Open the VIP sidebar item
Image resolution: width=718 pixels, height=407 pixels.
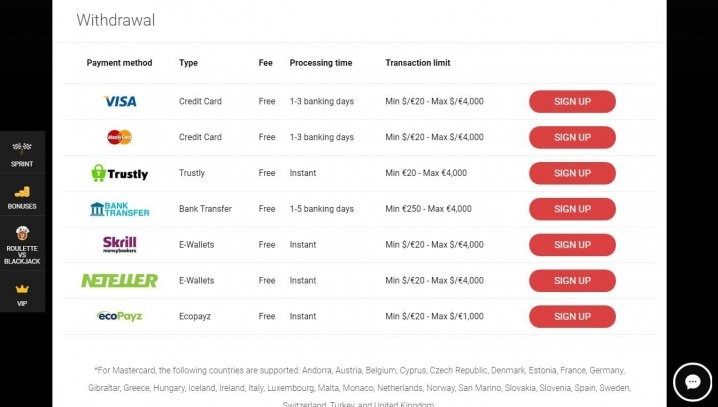22,292
